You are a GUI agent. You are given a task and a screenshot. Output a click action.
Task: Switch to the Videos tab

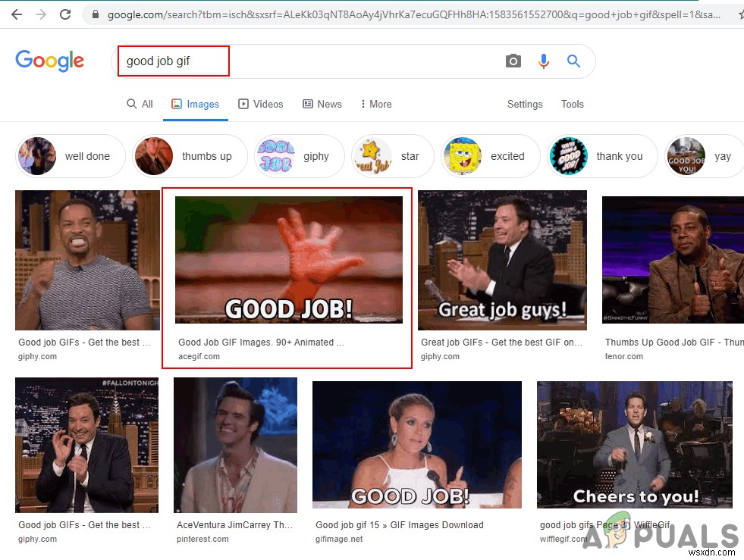tap(261, 104)
